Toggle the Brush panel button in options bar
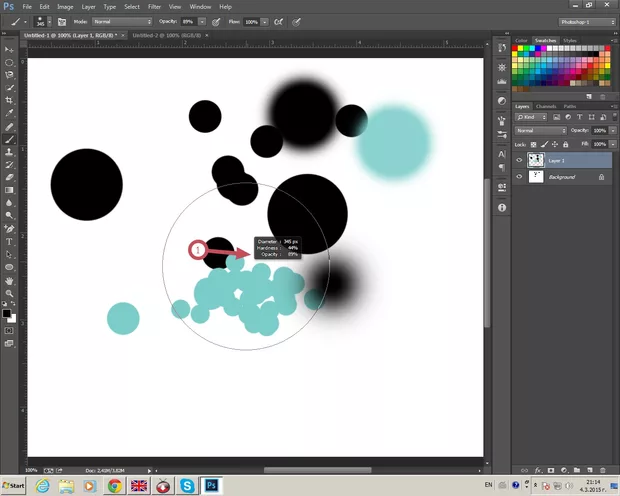This screenshot has width=620, height=496. point(61,21)
